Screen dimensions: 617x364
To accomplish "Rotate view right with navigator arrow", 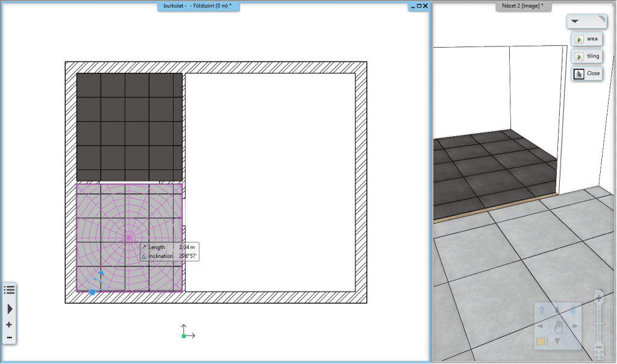I will 575,327.
